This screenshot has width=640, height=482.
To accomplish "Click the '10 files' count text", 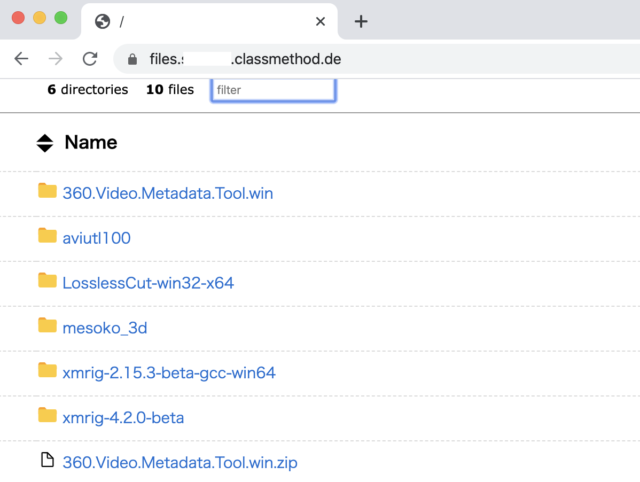I will [170, 89].
